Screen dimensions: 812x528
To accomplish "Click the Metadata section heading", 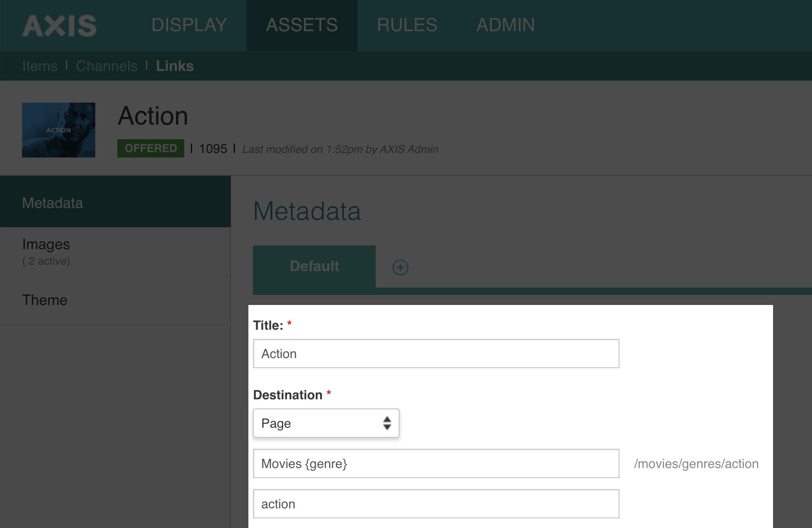I will [x=307, y=211].
